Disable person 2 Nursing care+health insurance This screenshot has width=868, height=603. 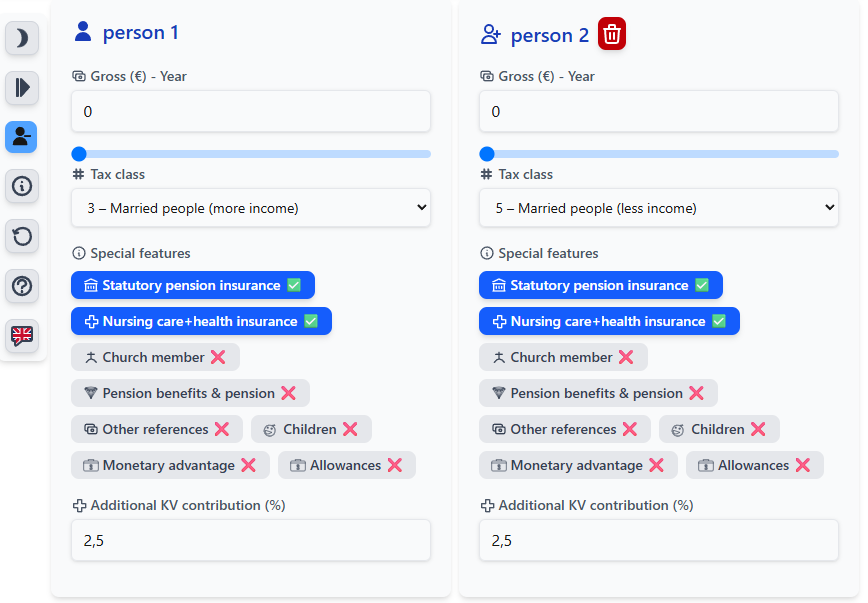click(x=609, y=322)
